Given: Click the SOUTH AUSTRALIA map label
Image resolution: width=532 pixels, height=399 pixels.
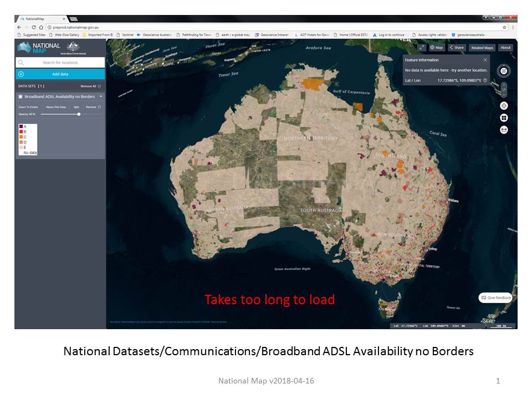Looking at the screenshot, I should click(x=321, y=211).
